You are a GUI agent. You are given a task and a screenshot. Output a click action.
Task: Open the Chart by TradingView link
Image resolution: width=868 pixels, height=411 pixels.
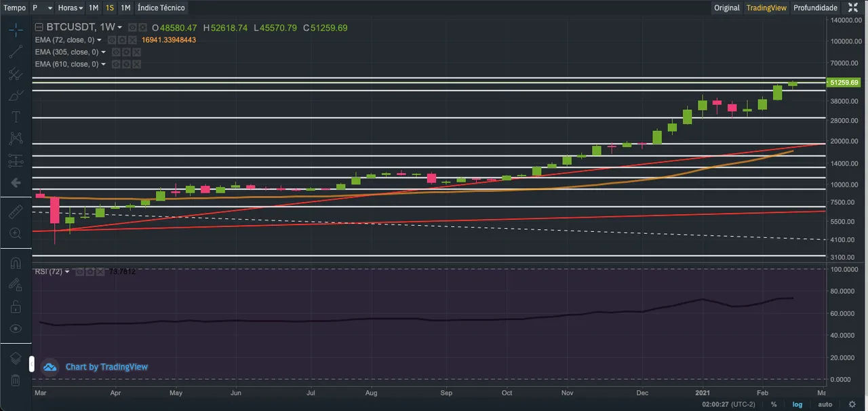pos(106,367)
